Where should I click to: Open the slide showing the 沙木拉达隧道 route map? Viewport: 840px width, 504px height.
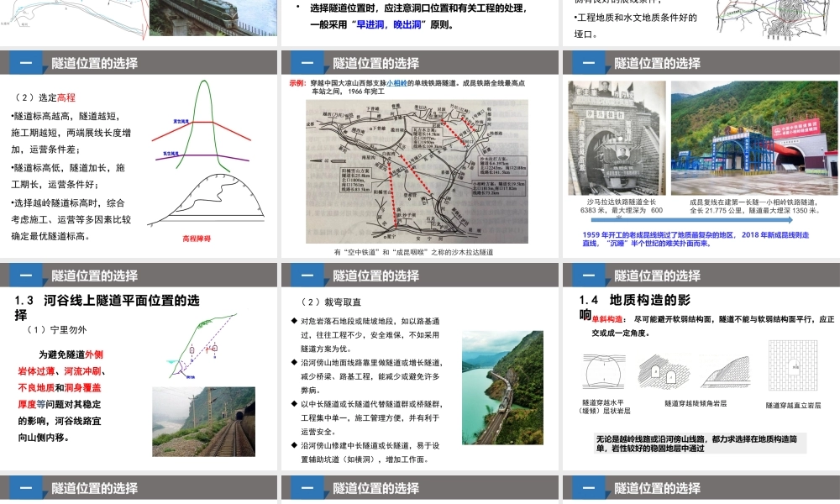pos(419,155)
